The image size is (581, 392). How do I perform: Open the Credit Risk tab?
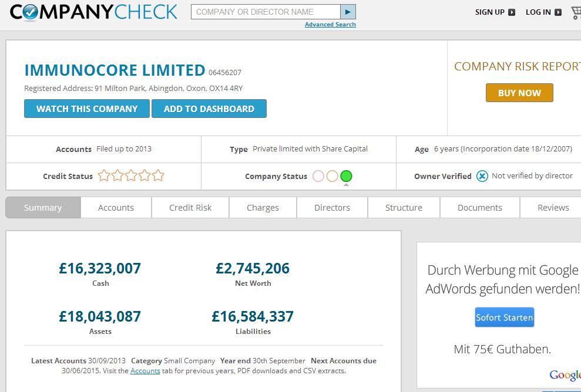(190, 208)
